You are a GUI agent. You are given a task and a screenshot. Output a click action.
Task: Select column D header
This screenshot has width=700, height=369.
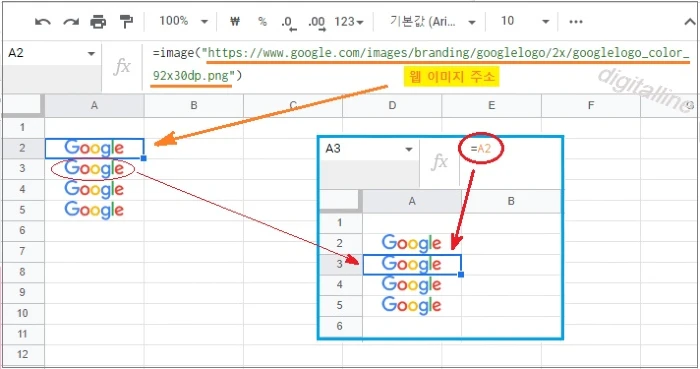[x=392, y=106]
